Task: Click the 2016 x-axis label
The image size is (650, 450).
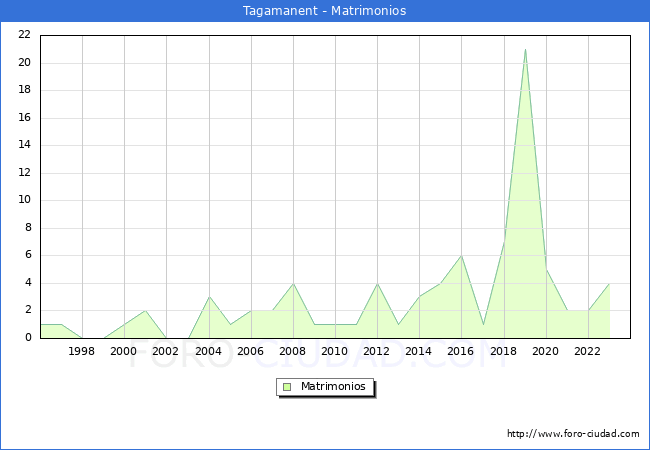Action: (461, 351)
